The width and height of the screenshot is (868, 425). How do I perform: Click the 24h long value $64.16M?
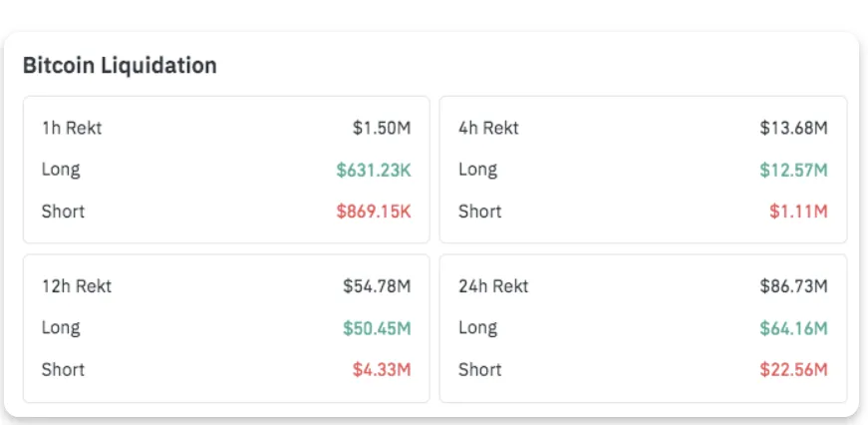[793, 328]
